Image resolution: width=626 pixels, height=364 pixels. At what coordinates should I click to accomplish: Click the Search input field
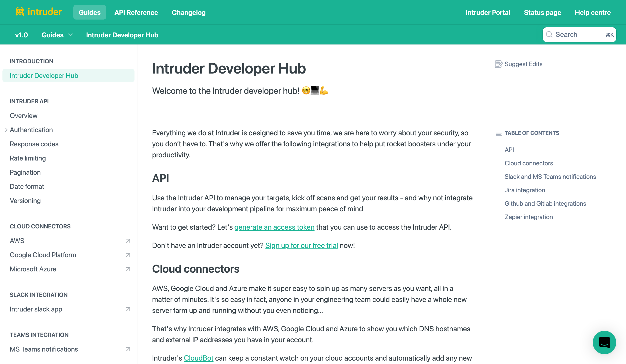tap(579, 34)
